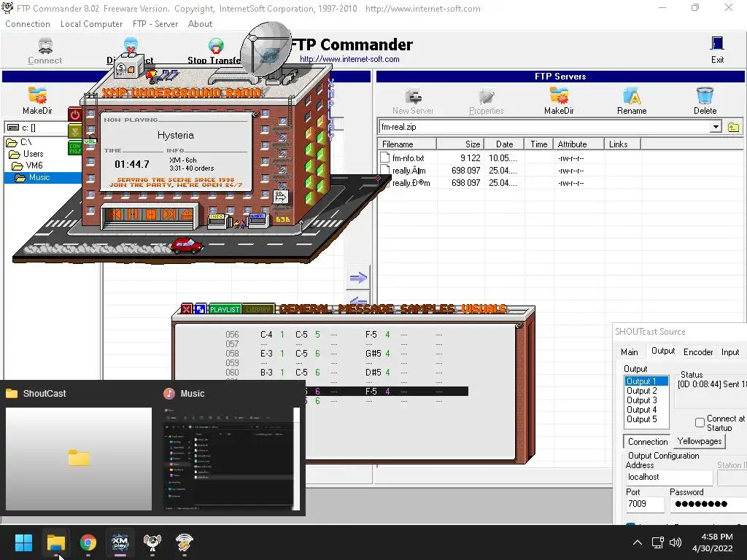
Task: Click the Address field showing localhost
Action: (669, 477)
